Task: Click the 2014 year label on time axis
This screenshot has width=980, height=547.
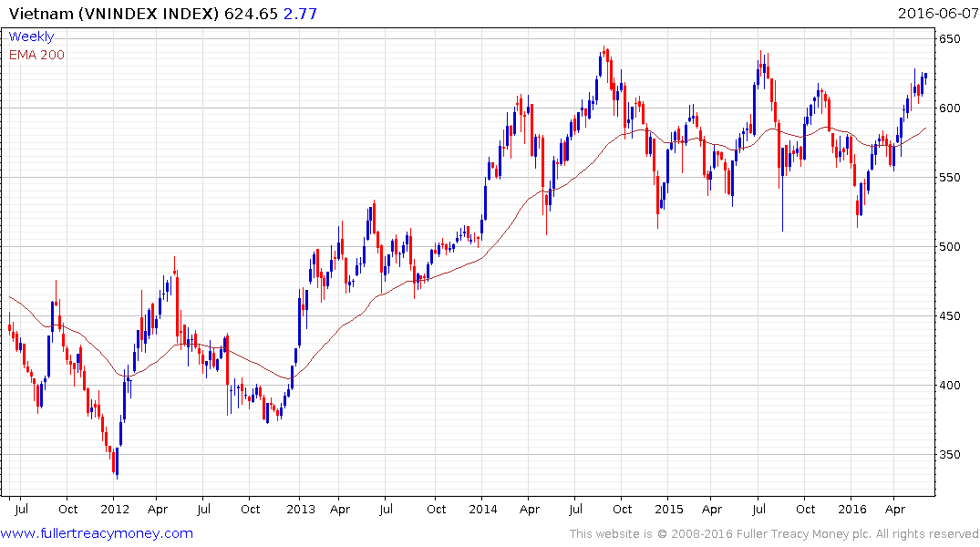Action: point(483,510)
